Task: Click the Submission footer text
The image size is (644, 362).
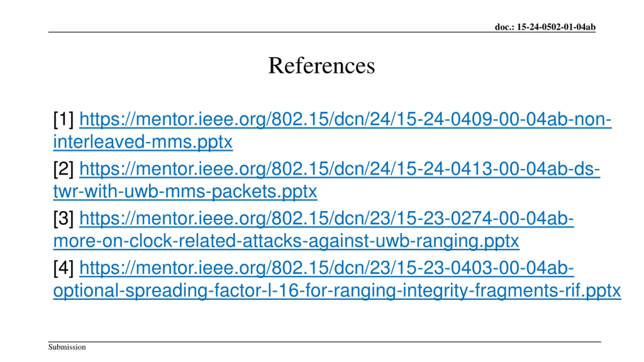Action: [67, 347]
